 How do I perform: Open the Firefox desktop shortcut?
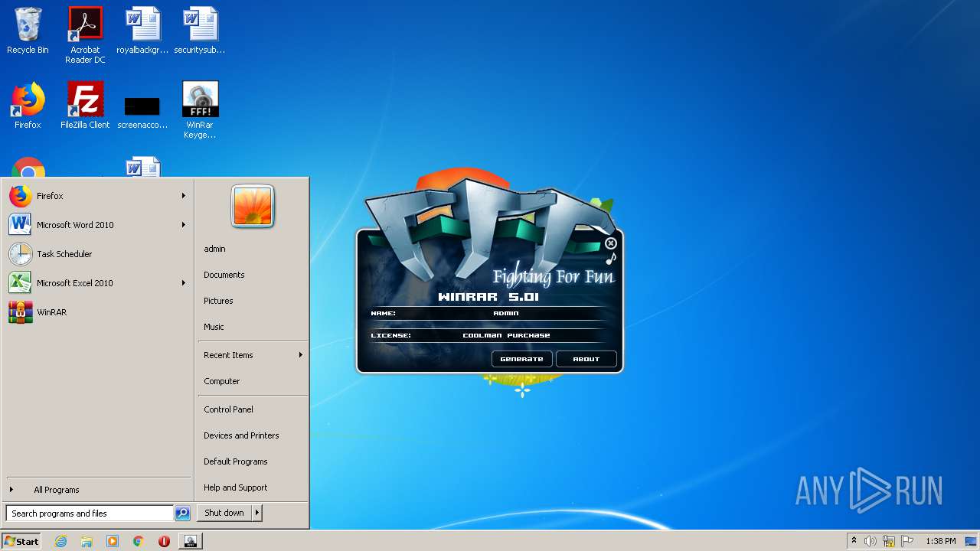click(28, 106)
